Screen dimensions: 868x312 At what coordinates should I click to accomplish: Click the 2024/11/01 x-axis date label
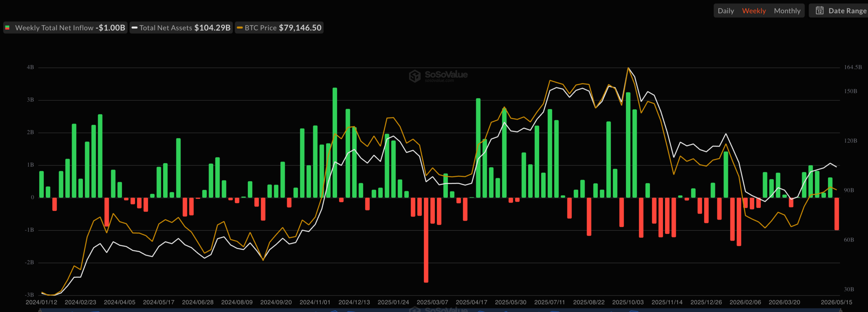[315, 302]
